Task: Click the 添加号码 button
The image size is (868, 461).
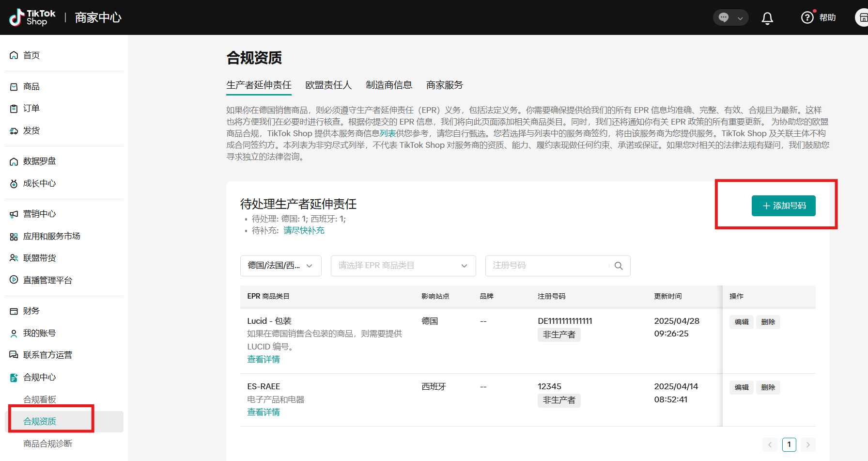Action: (783, 206)
